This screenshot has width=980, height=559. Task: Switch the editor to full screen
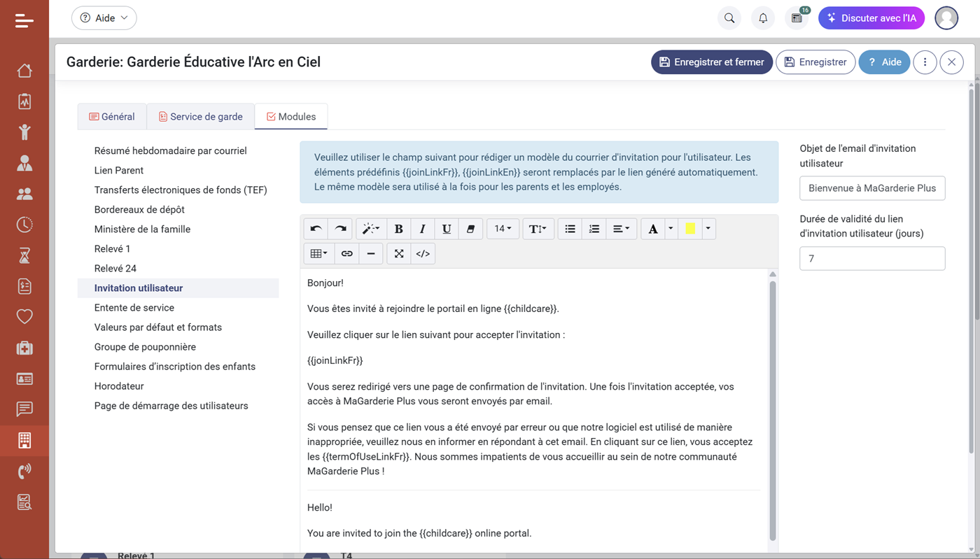pos(399,253)
